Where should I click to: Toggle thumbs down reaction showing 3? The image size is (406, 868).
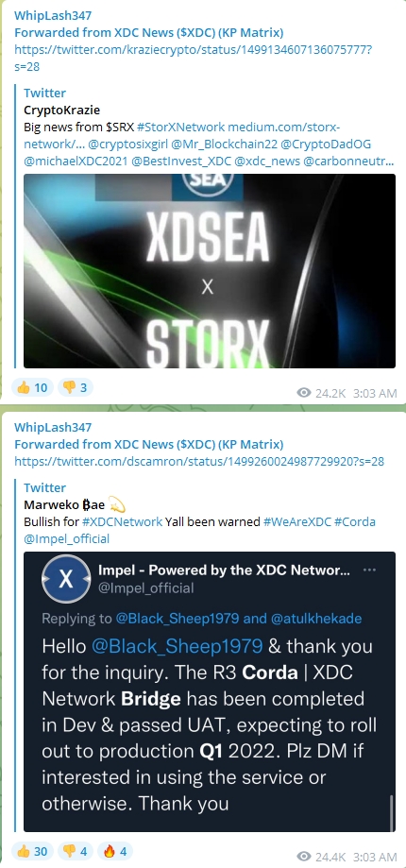pos(76,387)
